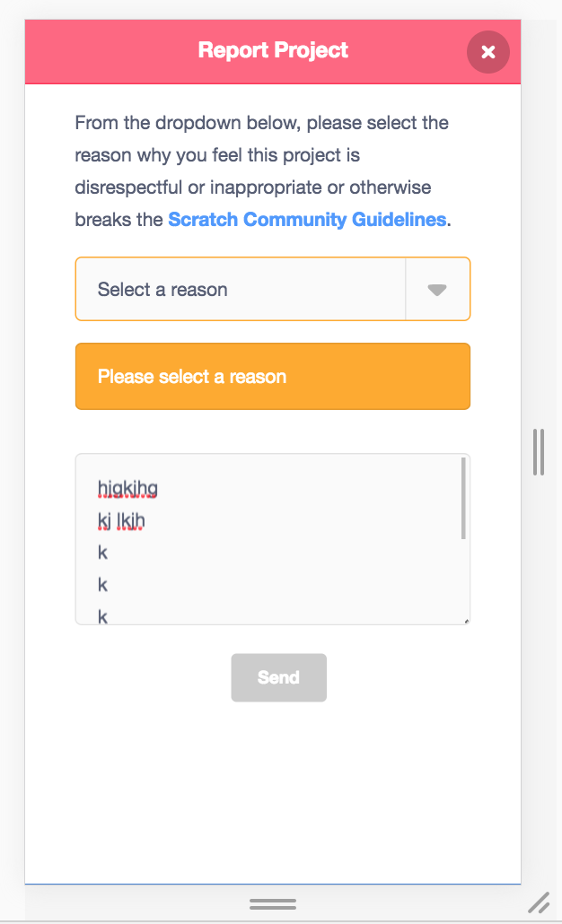Image resolution: width=562 pixels, height=924 pixels.
Task: Click the dropdown arrow icon on the reason selector
Action: (437, 289)
